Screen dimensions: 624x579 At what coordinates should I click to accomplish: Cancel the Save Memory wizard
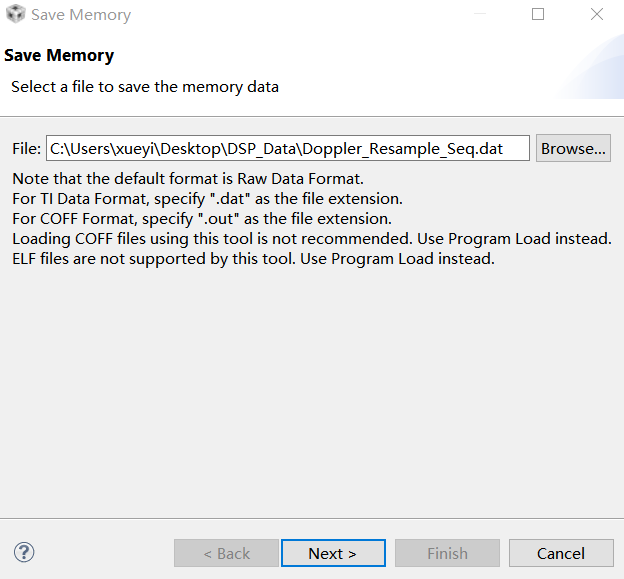click(x=560, y=553)
